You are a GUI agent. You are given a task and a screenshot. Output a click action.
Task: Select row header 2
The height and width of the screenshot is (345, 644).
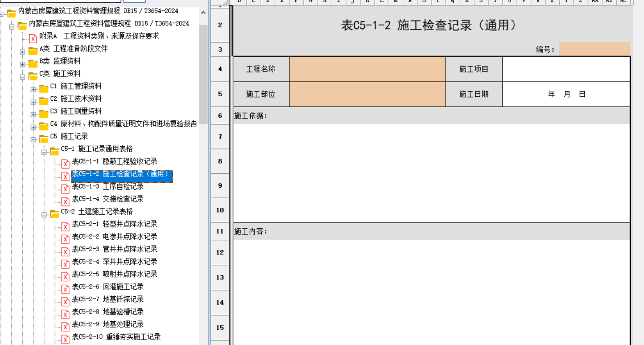(x=220, y=25)
